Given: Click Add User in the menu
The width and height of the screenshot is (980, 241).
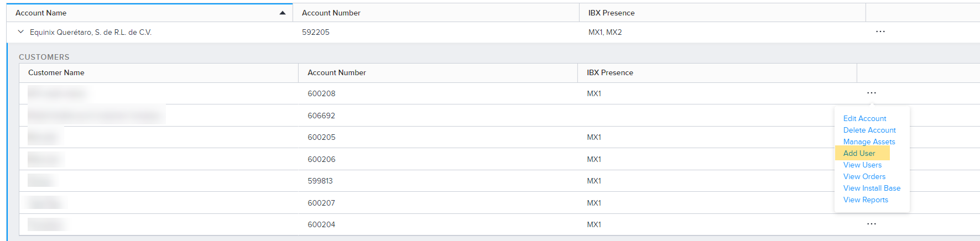Looking at the screenshot, I should point(859,153).
